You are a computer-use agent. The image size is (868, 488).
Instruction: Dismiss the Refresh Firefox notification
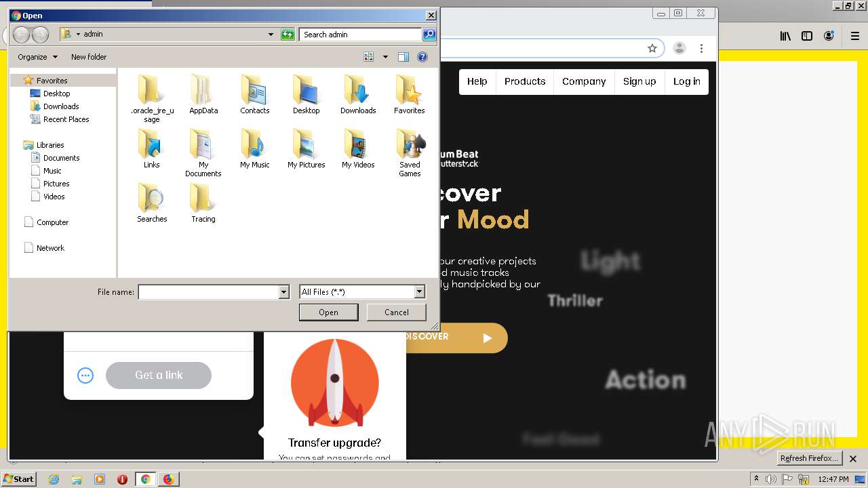point(852,459)
